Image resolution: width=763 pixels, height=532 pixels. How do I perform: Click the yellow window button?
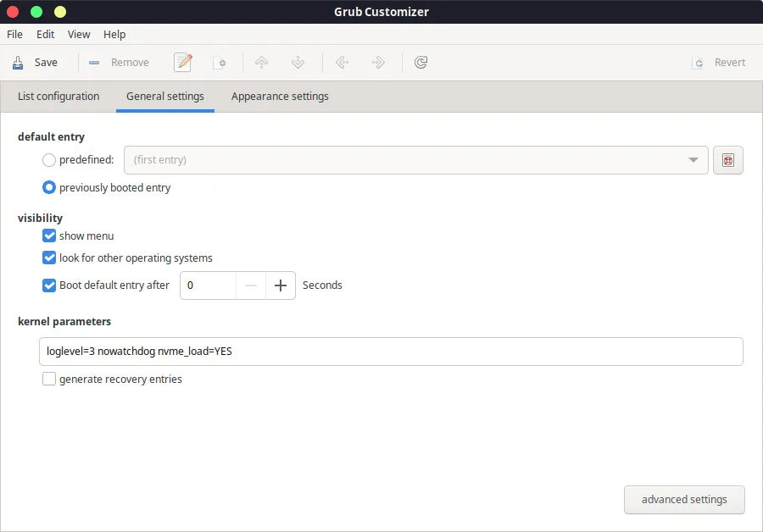click(x=60, y=12)
